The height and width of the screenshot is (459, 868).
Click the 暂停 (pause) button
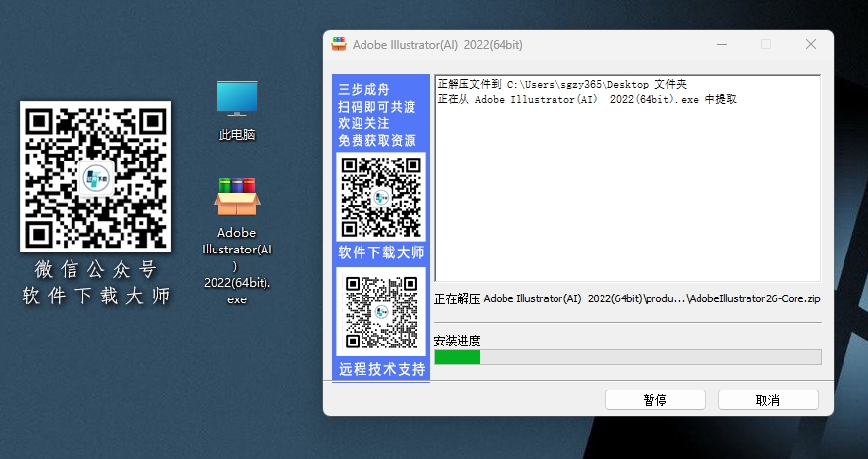(x=655, y=400)
